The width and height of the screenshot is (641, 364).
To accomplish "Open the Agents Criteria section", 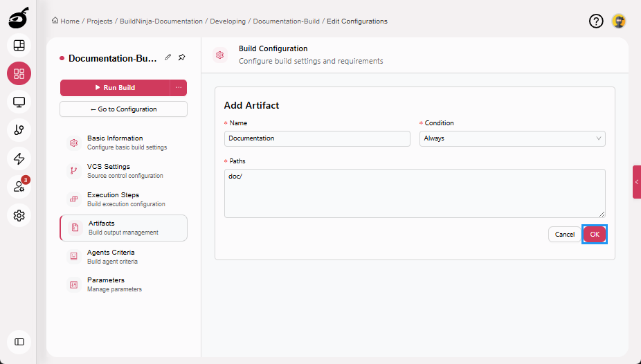I will (x=123, y=256).
